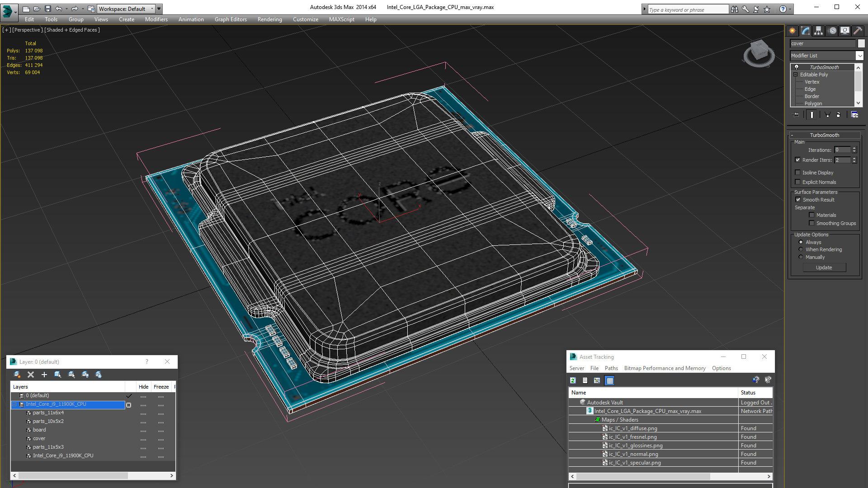Select the board object in Layers list
Image resolution: width=868 pixels, height=488 pixels.
[x=39, y=430]
